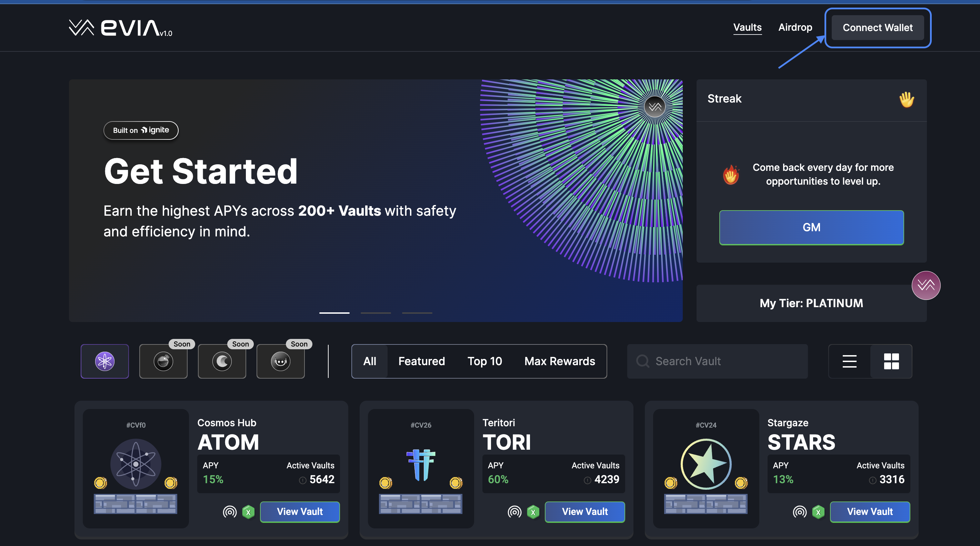This screenshot has width=980, height=546.
Task: Click the info icon beside STARS active vaults
Action: [x=872, y=480]
